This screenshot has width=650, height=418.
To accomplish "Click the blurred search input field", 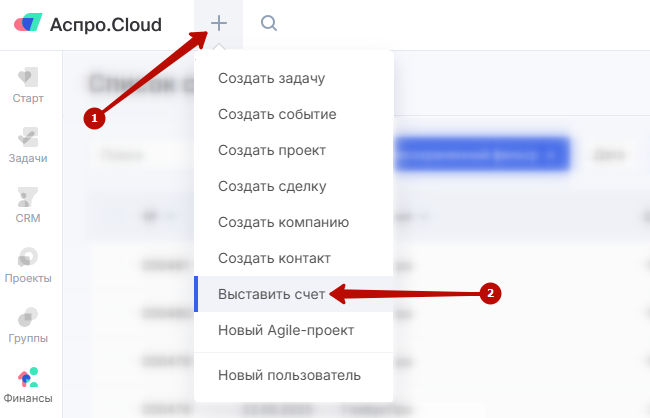I will pyautogui.click(x=140, y=155).
